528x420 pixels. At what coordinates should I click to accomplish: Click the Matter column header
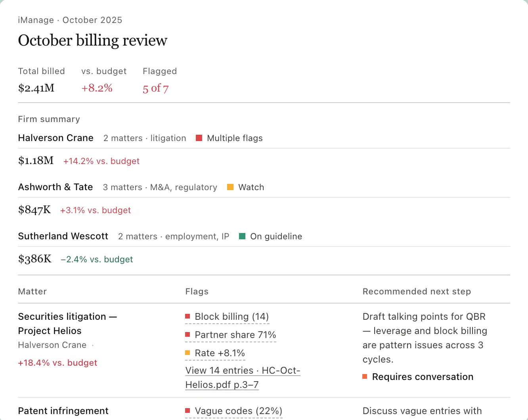(33, 292)
